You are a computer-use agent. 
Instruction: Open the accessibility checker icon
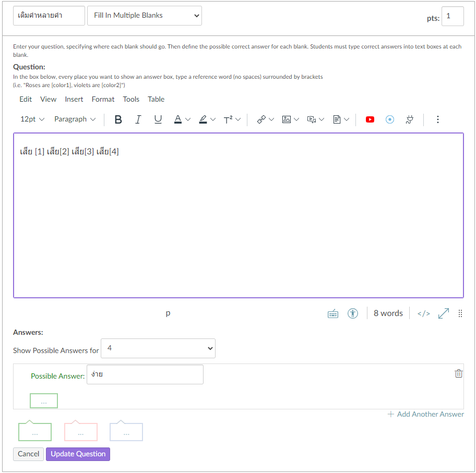(x=353, y=313)
